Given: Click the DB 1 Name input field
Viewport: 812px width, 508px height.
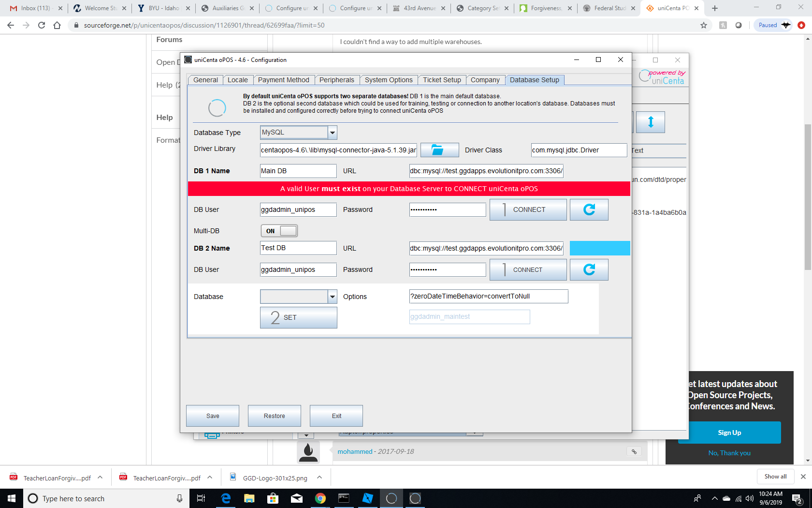Looking at the screenshot, I should coord(298,171).
